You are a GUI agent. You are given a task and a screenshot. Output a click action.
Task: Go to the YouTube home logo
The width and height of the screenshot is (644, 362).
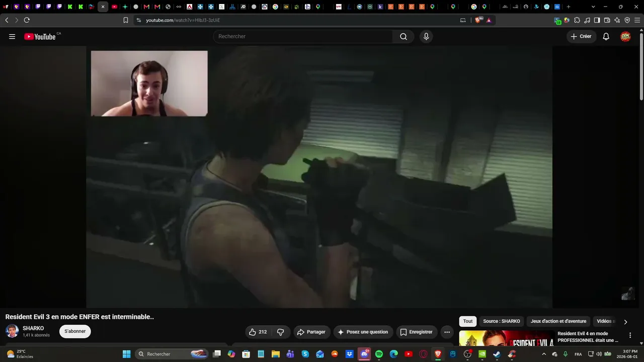(40, 37)
